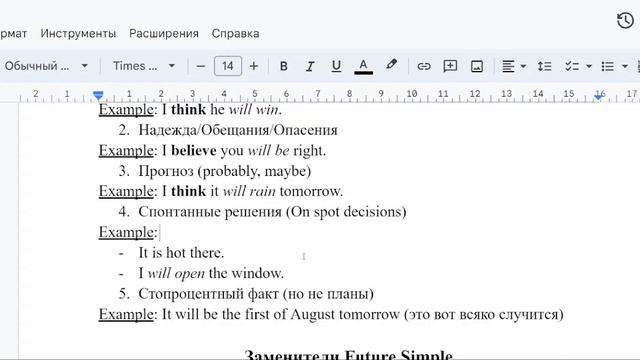
Task: Insert a bulleted list
Action: tap(608, 66)
